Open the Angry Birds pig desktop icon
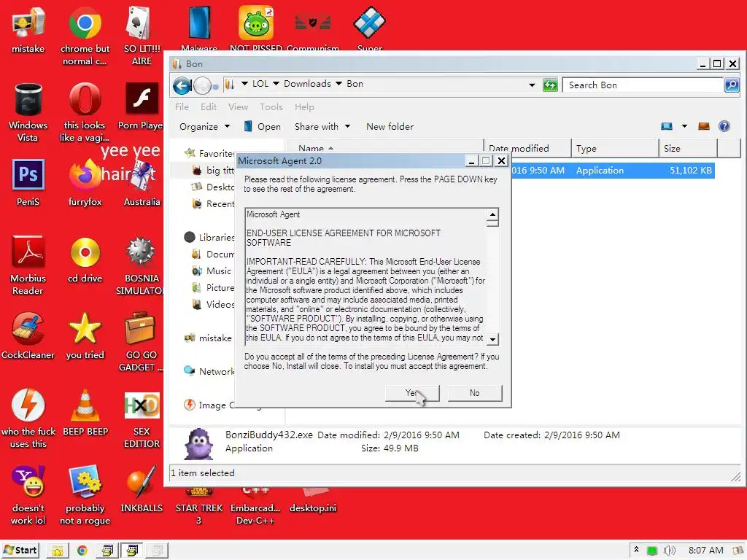Viewport: 747px width, 560px height. pos(256,28)
